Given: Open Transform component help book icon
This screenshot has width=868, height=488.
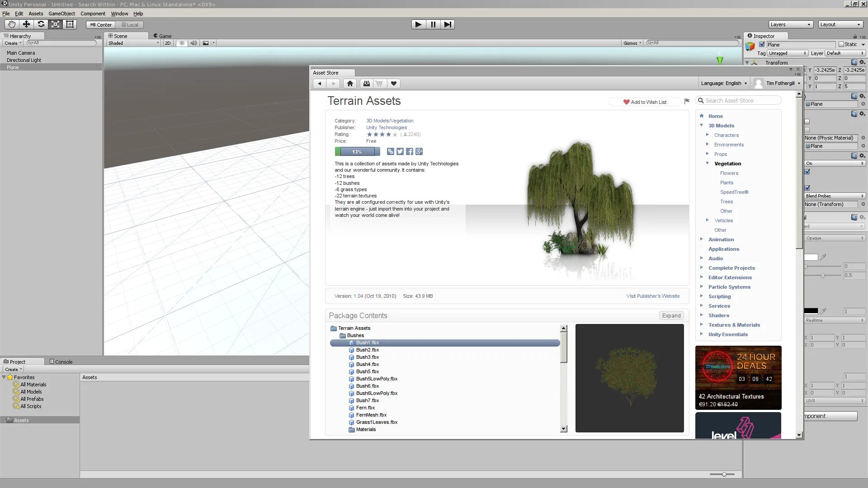Looking at the screenshot, I should (x=854, y=62).
